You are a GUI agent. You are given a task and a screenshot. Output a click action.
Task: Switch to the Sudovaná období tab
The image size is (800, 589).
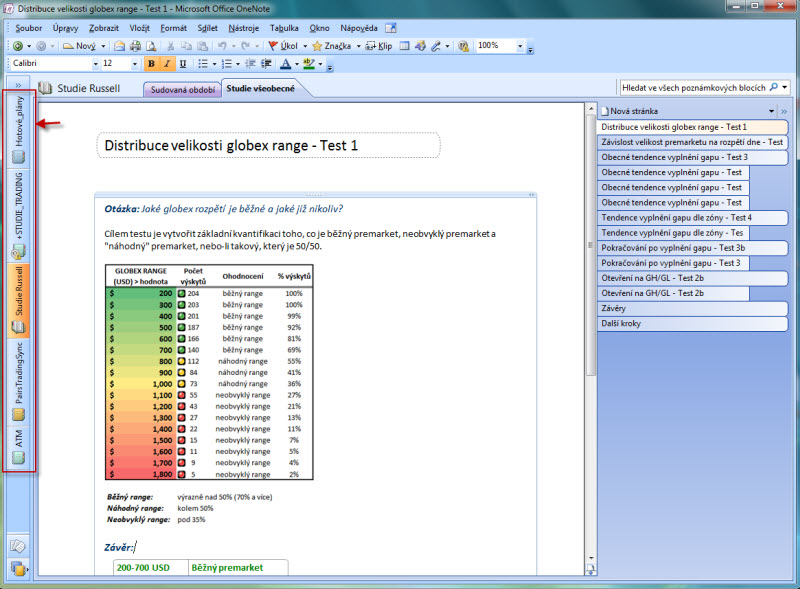[181, 88]
